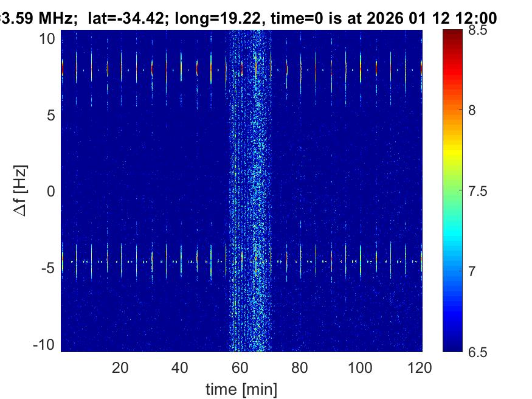This screenshot has height=399, width=532.
Task: Click the x-axis tick label 100
Action: [x=361, y=367]
